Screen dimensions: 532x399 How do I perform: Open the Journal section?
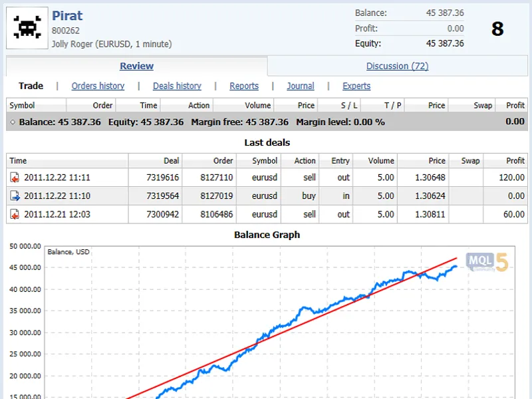301,86
